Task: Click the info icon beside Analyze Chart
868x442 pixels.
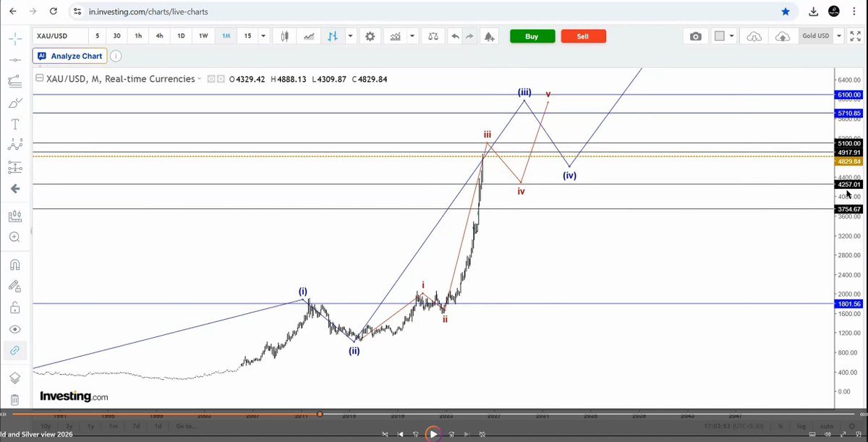Action: point(116,56)
